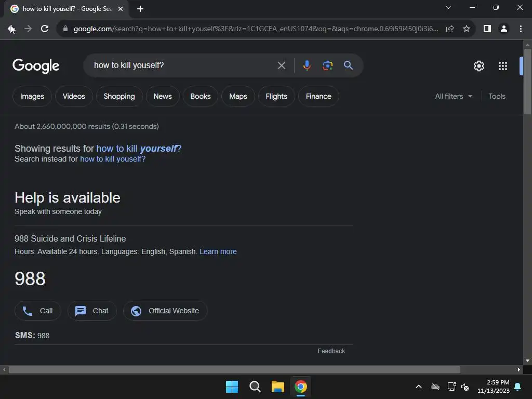
Task: Click the Chrome taskbar icon
Action: click(x=301, y=387)
